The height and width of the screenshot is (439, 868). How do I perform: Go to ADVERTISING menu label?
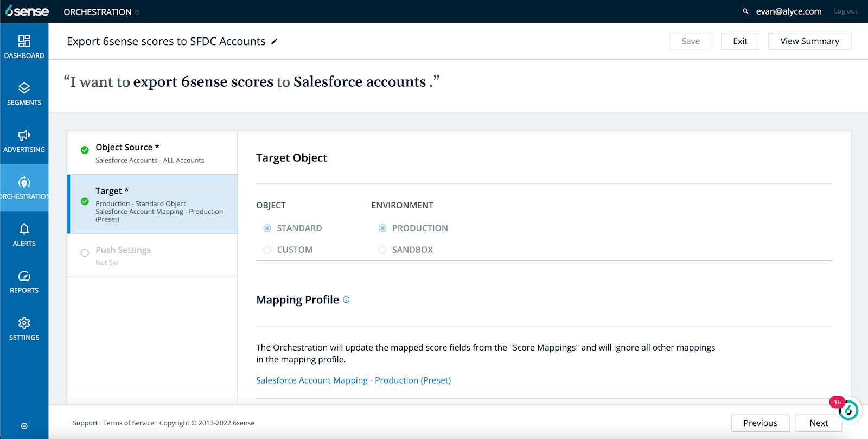24,150
